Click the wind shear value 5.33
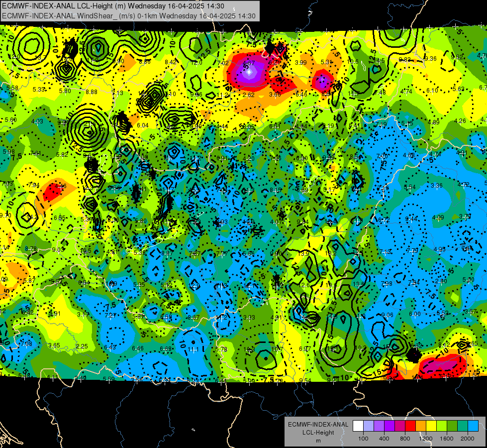Image resolution: width=487 pixels, height=448 pixels. tap(38, 90)
